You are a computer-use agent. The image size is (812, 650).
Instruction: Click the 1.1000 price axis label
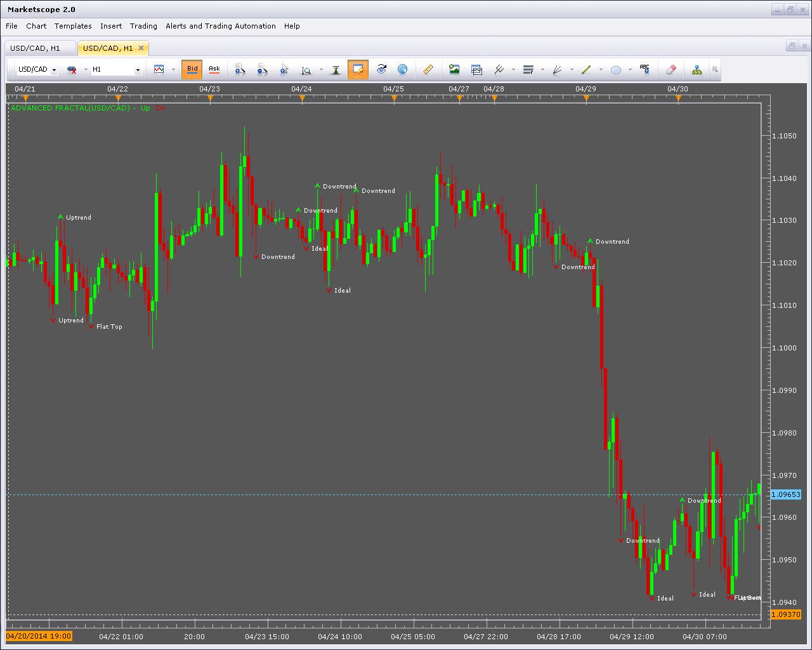coord(784,348)
